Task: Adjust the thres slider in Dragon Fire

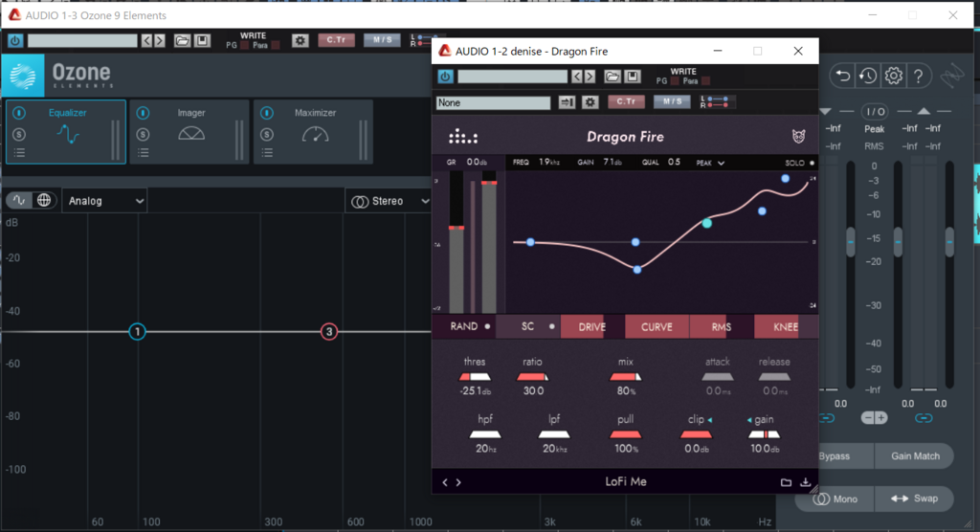Action: coord(475,377)
